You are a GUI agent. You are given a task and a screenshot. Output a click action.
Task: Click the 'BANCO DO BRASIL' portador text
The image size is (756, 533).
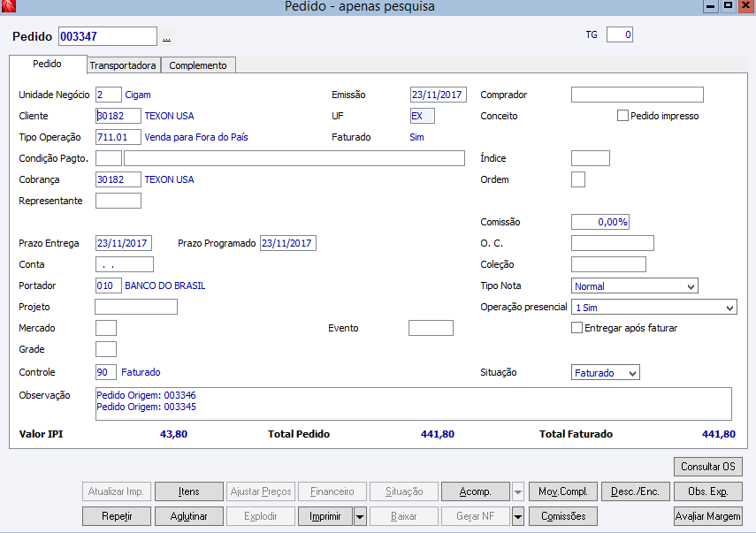tap(164, 286)
